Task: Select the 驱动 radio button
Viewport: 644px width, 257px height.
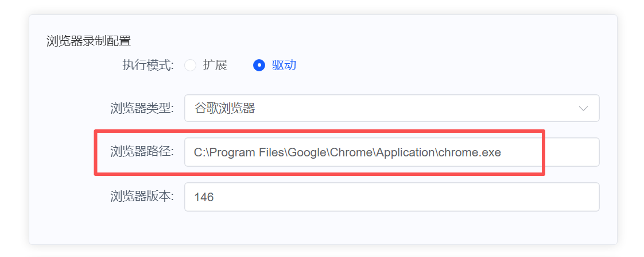Action: 259,66
